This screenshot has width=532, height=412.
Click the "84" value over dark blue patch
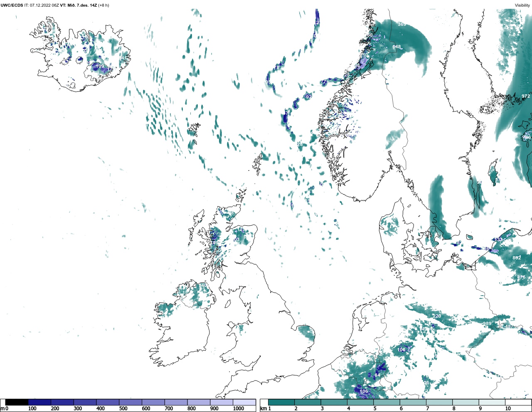377,375
